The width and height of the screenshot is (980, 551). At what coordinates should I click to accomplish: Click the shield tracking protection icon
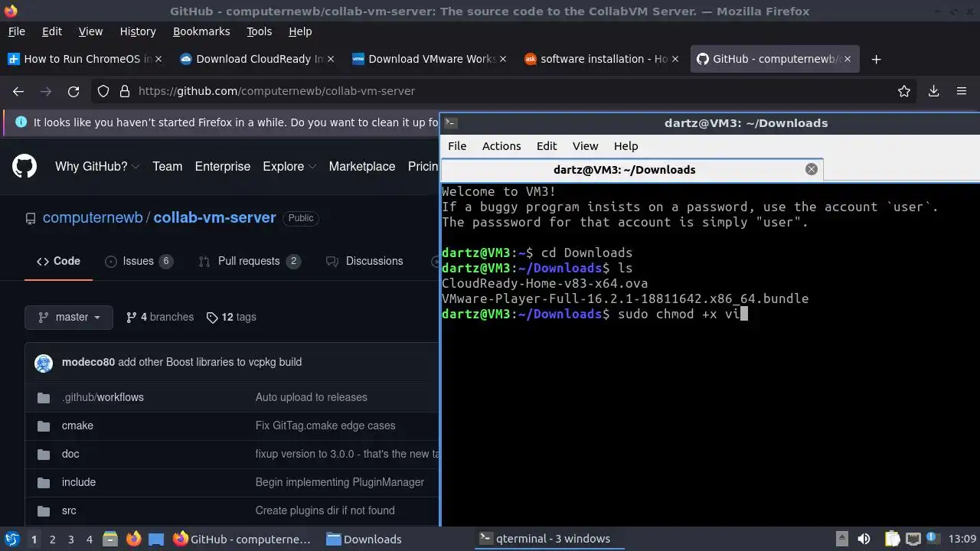pos(104,91)
